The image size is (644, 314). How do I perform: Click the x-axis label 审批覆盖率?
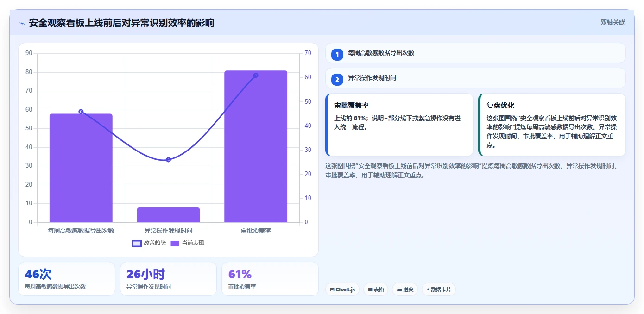256,230
